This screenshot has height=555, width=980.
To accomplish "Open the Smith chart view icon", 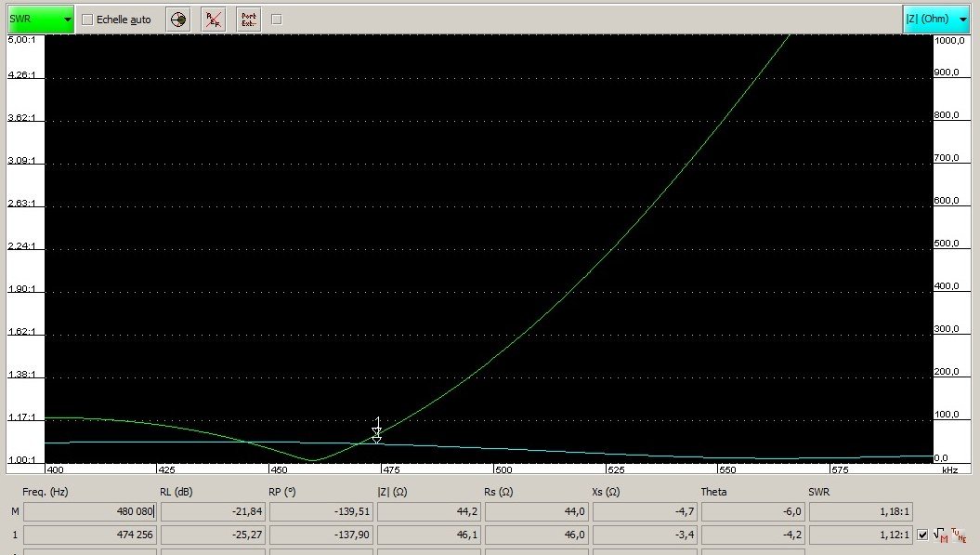I will click(178, 20).
